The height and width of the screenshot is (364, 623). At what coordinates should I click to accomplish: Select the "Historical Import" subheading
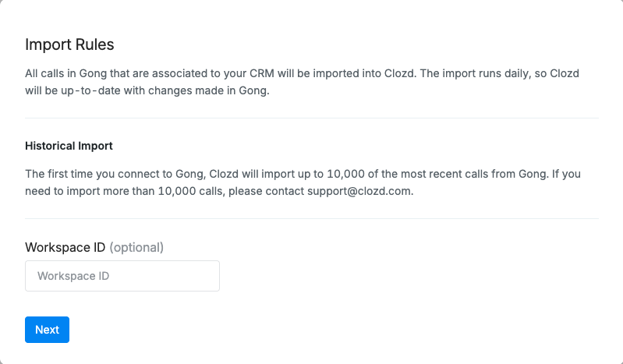69,146
